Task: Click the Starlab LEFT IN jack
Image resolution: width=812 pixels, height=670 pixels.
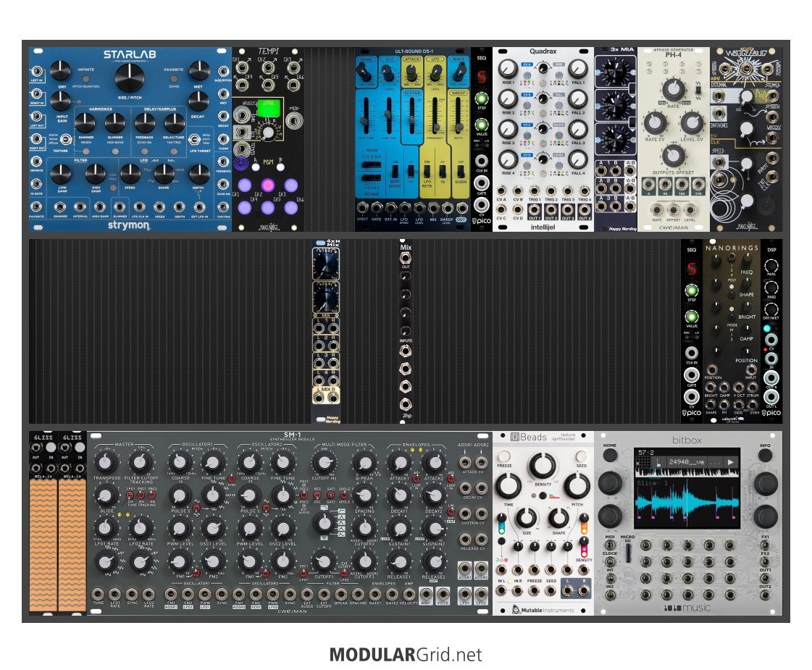Action: click(36, 72)
